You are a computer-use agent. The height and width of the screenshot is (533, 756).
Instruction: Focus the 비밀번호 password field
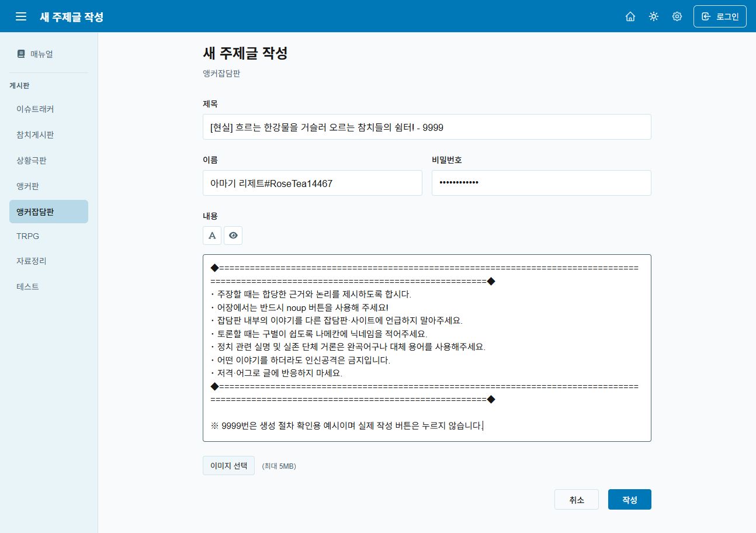pos(542,183)
